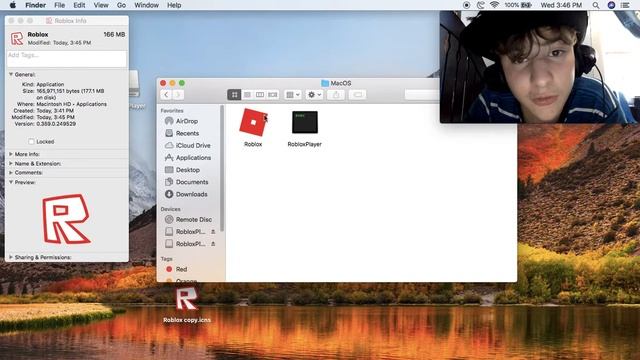Expand the More Info section
Screen dimensions: 640x360
(11, 154)
